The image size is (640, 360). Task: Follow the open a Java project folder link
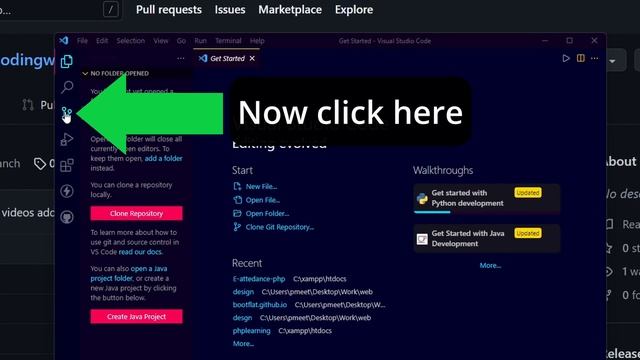pyautogui.click(x=129, y=273)
